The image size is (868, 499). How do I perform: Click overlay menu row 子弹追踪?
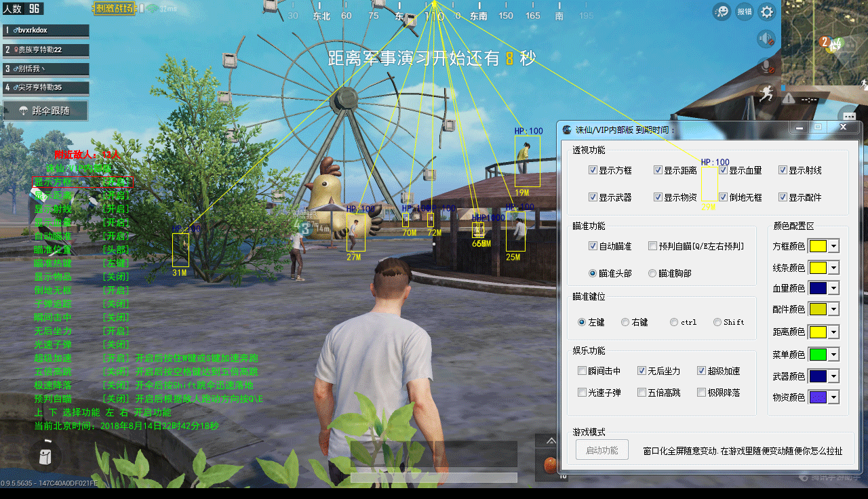81,304
